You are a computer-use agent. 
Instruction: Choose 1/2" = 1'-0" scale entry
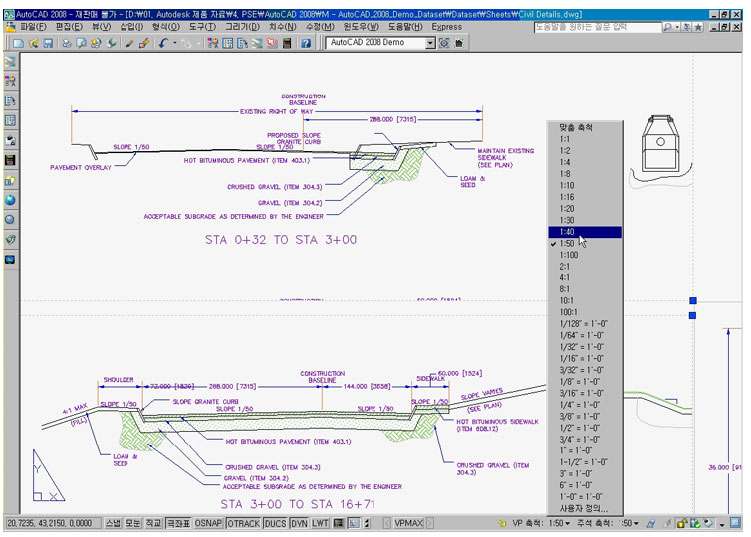click(585, 428)
